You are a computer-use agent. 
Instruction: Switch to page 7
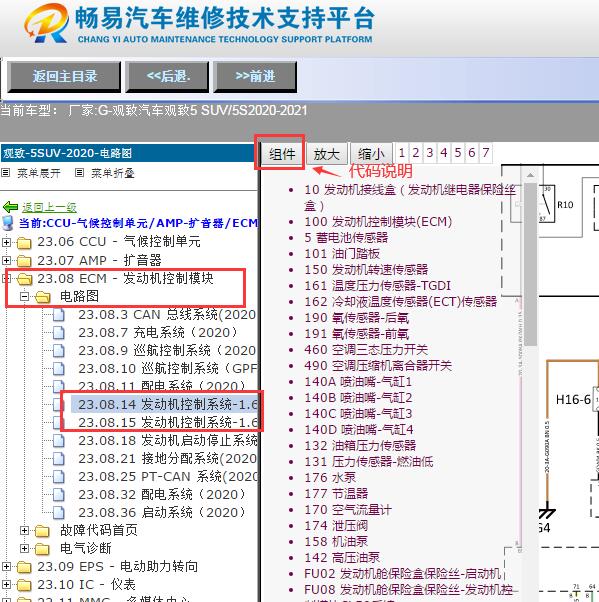pyautogui.click(x=486, y=153)
